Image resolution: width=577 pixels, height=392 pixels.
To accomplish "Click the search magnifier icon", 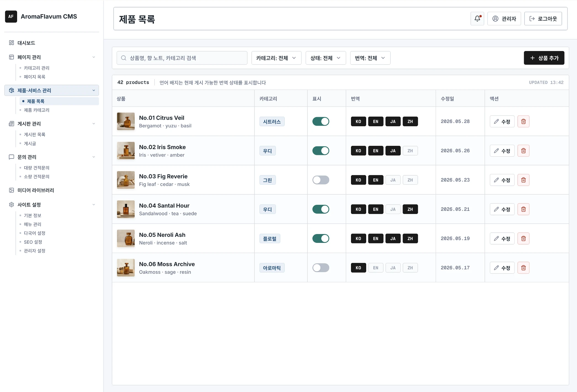I will click(x=124, y=58).
